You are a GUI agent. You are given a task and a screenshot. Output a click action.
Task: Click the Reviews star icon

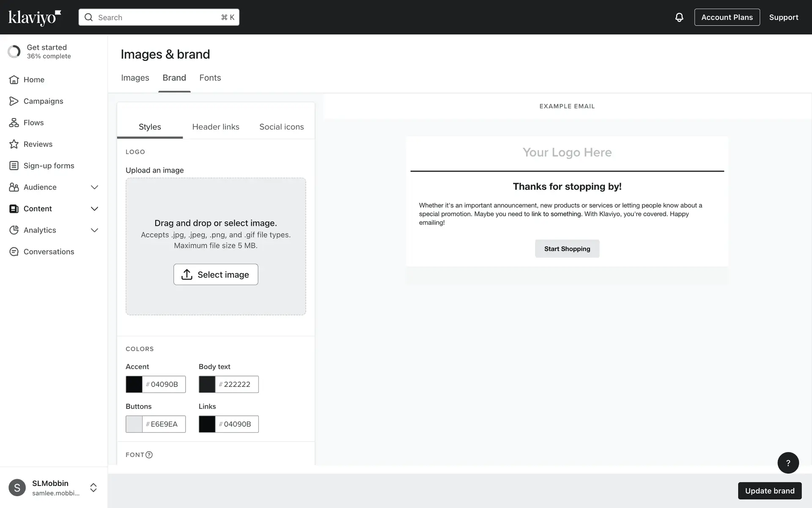tap(14, 144)
